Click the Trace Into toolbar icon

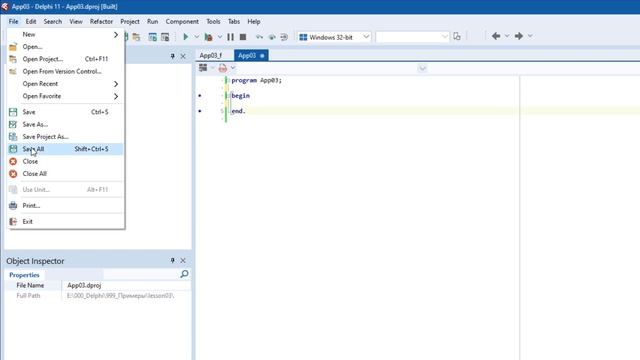(259, 37)
